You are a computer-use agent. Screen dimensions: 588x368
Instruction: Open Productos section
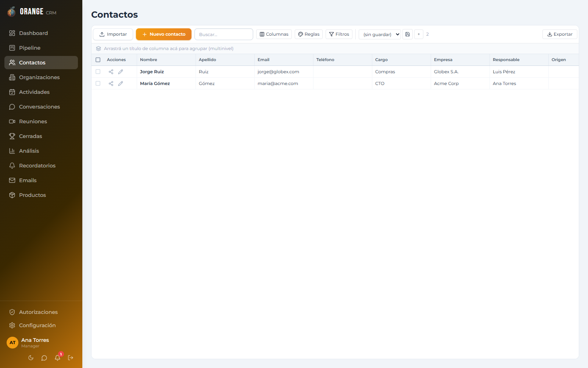[x=41, y=195]
